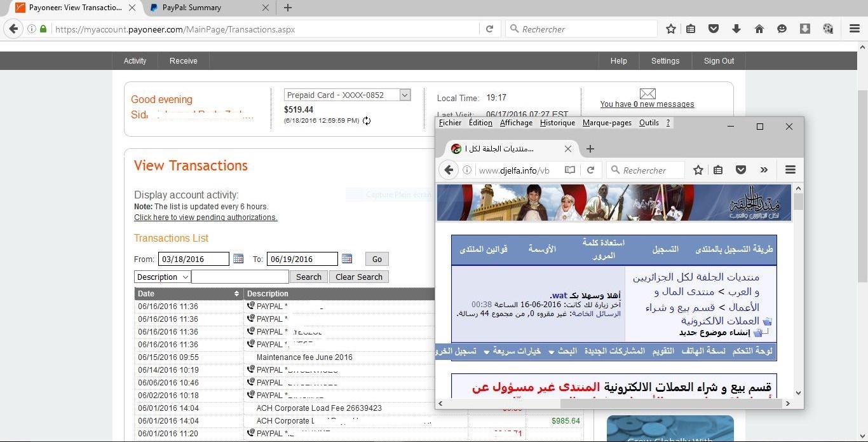The width and height of the screenshot is (868, 442).
Task: Open the Marque-pages menu
Action: click(x=607, y=123)
